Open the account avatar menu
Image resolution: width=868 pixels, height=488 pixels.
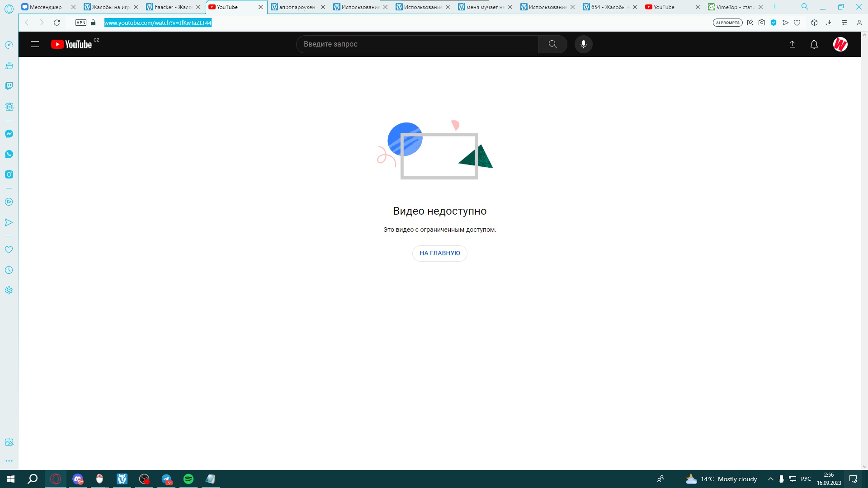click(840, 44)
